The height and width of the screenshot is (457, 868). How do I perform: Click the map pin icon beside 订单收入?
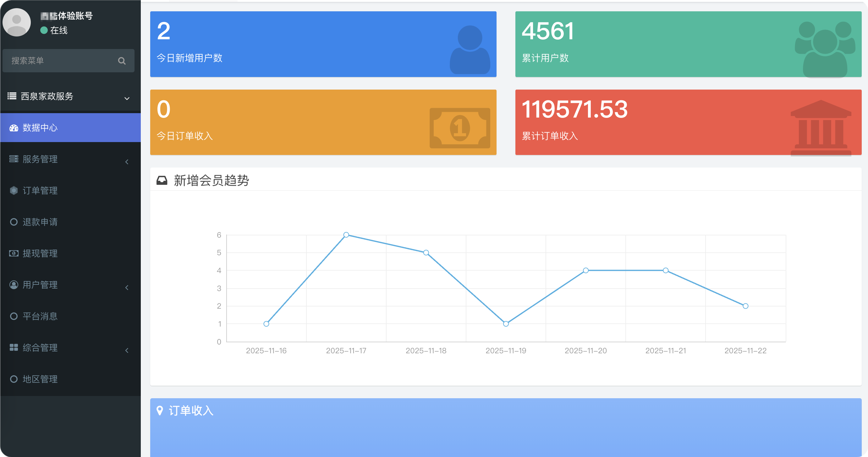point(160,410)
